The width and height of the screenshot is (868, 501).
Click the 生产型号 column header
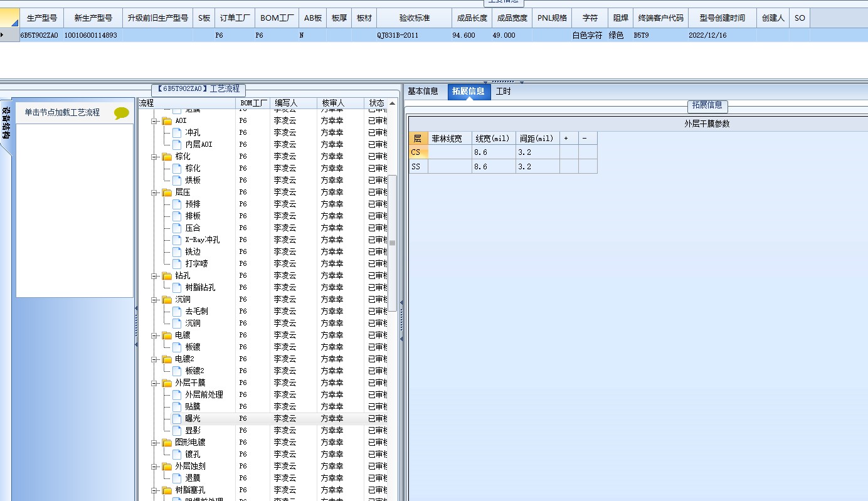click(x=42, y=18)
